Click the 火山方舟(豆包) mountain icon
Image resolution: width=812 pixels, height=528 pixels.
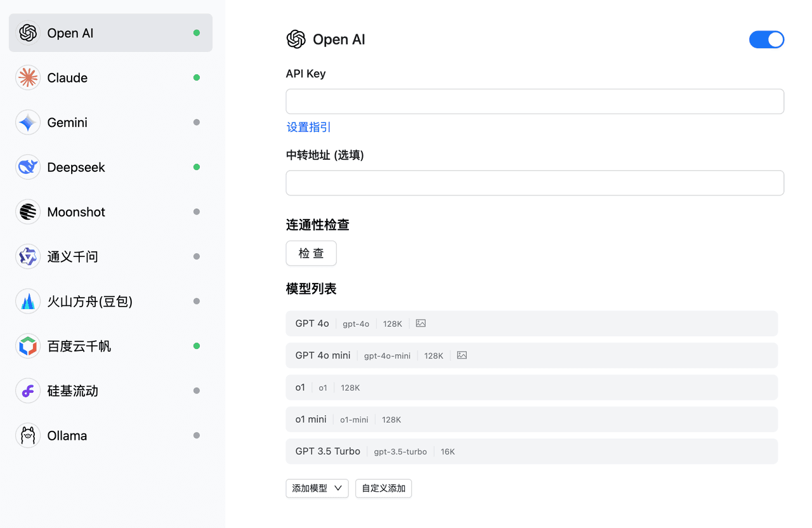28,301
